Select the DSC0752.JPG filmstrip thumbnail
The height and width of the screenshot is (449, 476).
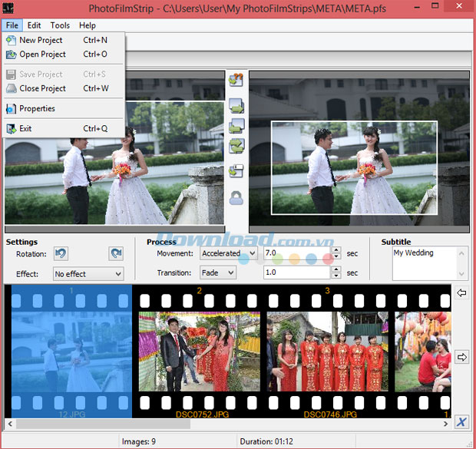pyautogui.click(x=199, y=350)
